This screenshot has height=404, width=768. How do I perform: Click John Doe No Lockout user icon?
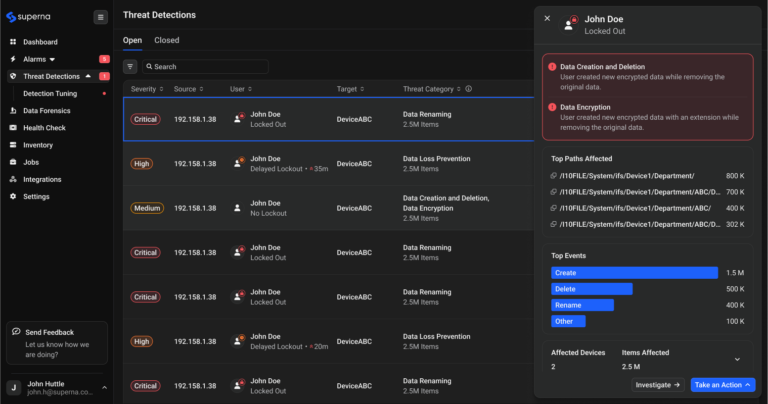(x=238, y=208)
